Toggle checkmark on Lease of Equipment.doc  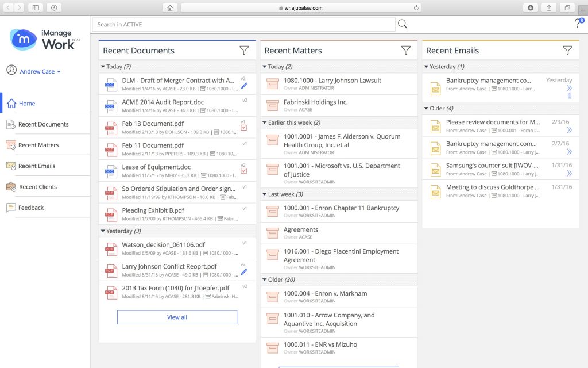tap(243, 171)
